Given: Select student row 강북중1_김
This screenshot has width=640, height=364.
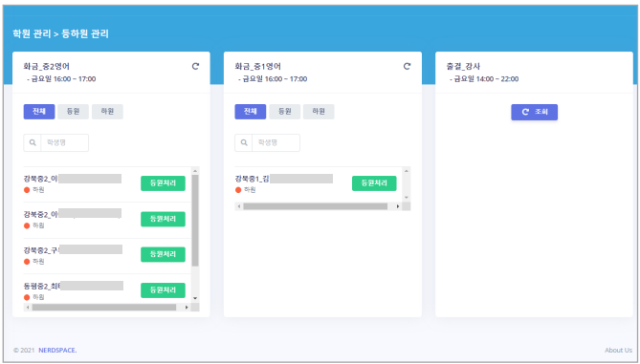Looking at the screenshot, I should (319, 183).
